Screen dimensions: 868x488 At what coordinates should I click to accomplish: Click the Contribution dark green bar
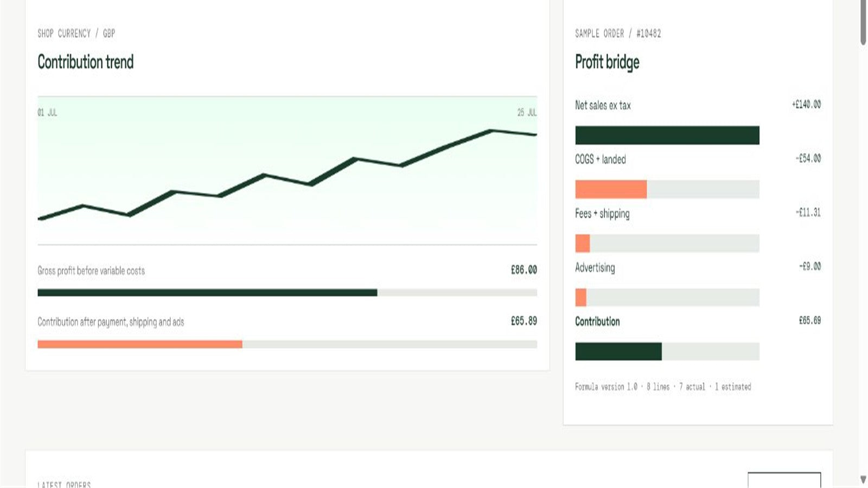point(618,351)
